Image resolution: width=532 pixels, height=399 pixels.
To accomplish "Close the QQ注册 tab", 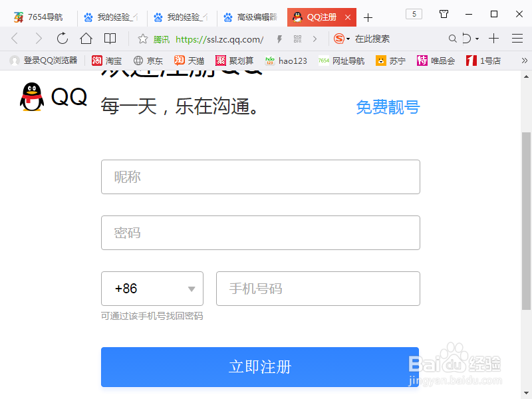I will click(348, 17).
